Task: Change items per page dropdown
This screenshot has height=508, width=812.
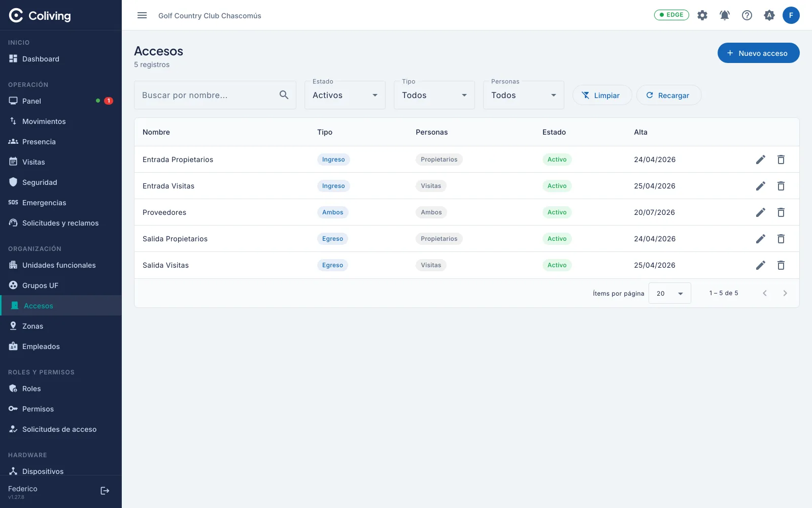Action: [x=670, y=293]
